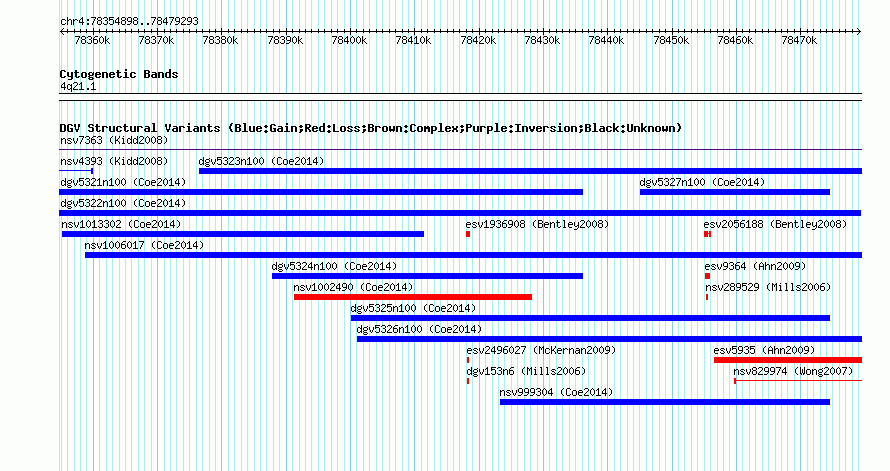Click the 78450k ruler tick label
The height and width of the screenshot is (471, 890).
tap(671, 40)
